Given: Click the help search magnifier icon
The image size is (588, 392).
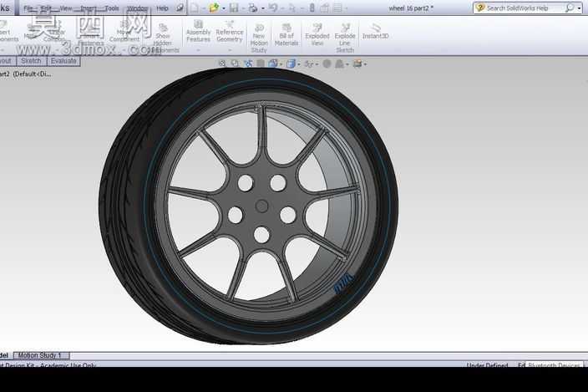Looking at the screenshot, I should point(570,8).
